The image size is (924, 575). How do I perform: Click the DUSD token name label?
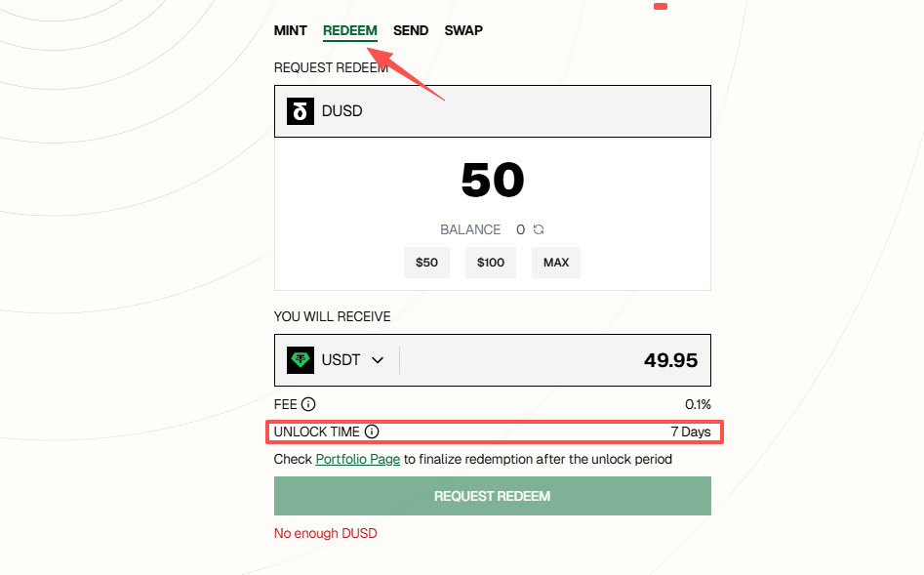click(x=342, y=111)
